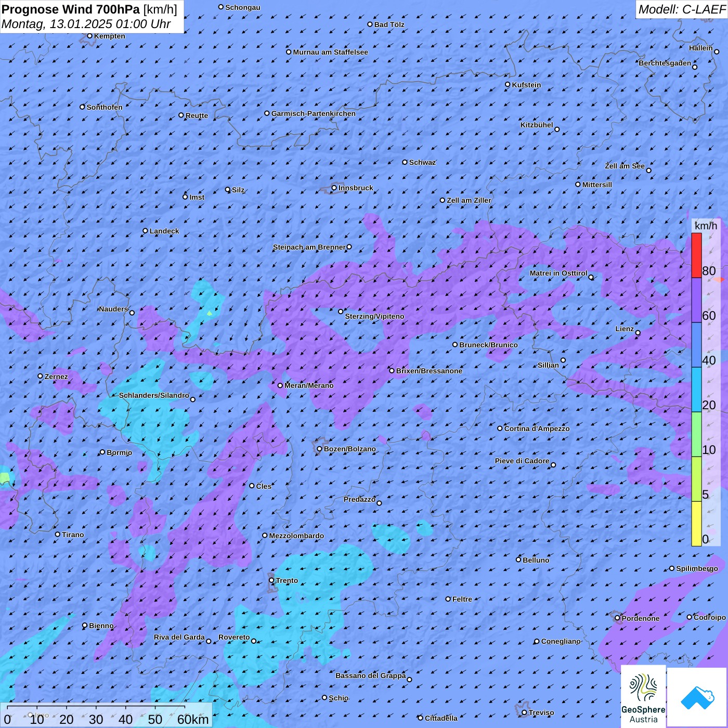Viewport: 728px width, 728px height.
Task: Click the Garmisch-Partenkirchen label
Action: pyautogui.click(x=314, y=113)
